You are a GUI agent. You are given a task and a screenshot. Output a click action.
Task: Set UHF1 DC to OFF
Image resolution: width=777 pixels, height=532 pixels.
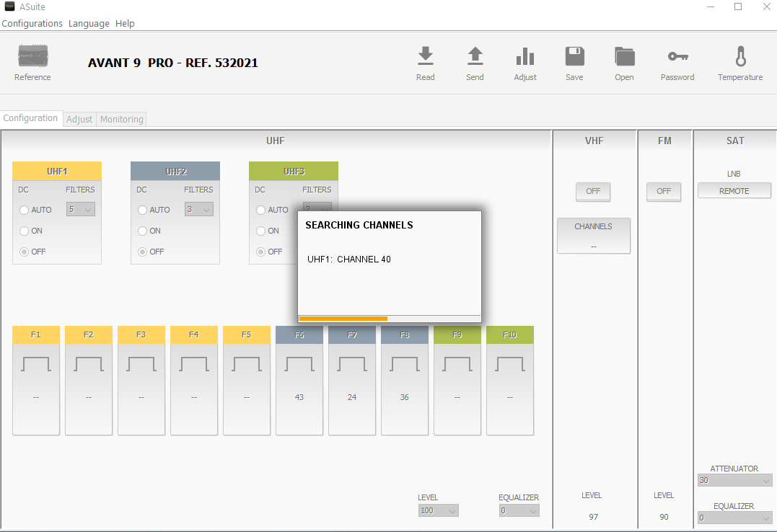24,252
